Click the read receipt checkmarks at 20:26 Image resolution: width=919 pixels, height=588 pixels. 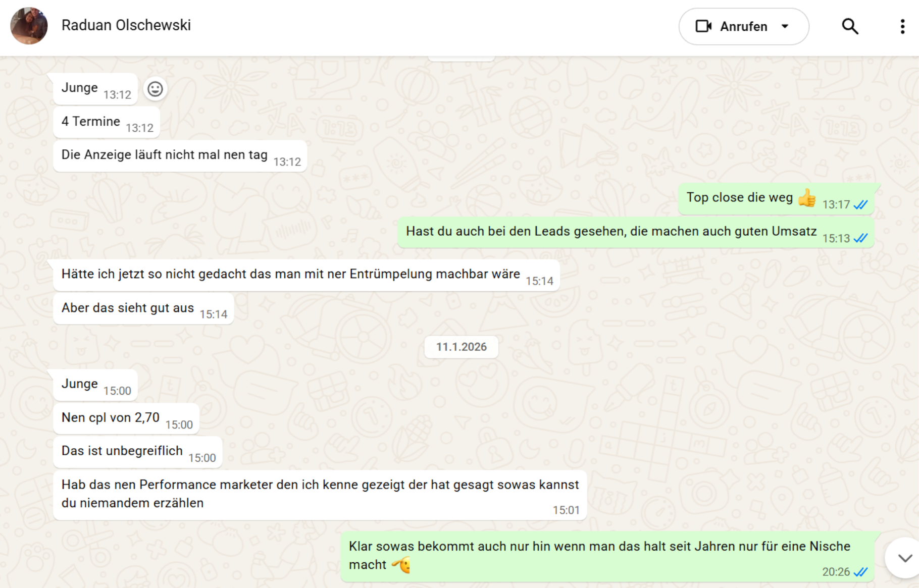click(x=861, y=572)
